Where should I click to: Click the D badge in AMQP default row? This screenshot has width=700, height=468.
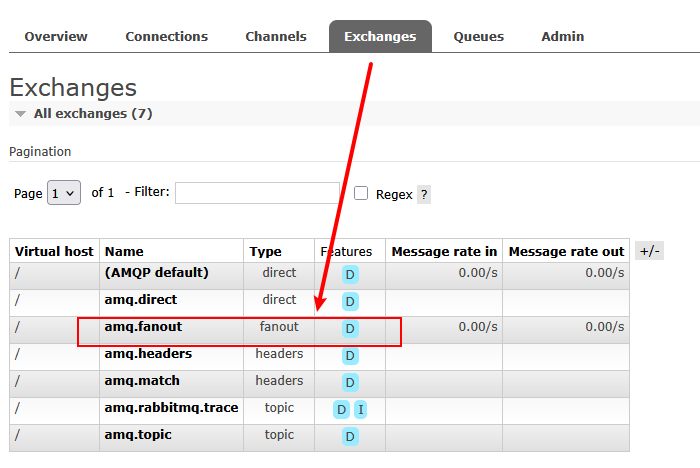pos(350,274)
